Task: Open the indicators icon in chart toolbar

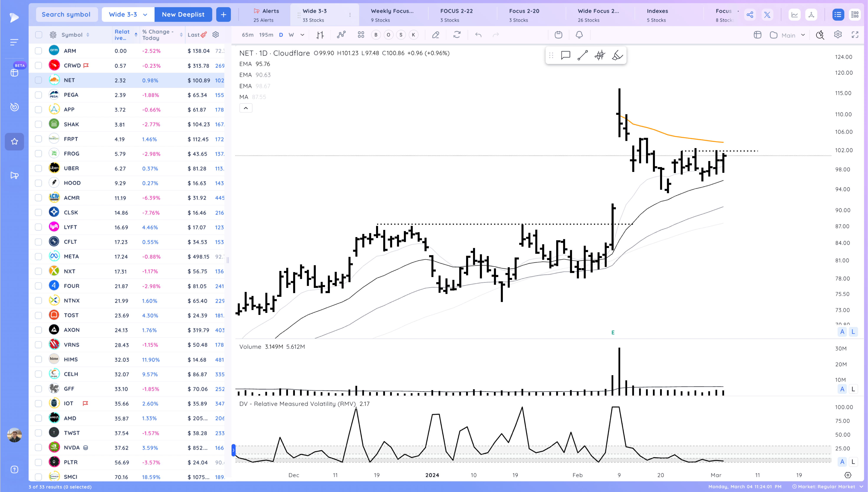Action: (x=341, y=35)
